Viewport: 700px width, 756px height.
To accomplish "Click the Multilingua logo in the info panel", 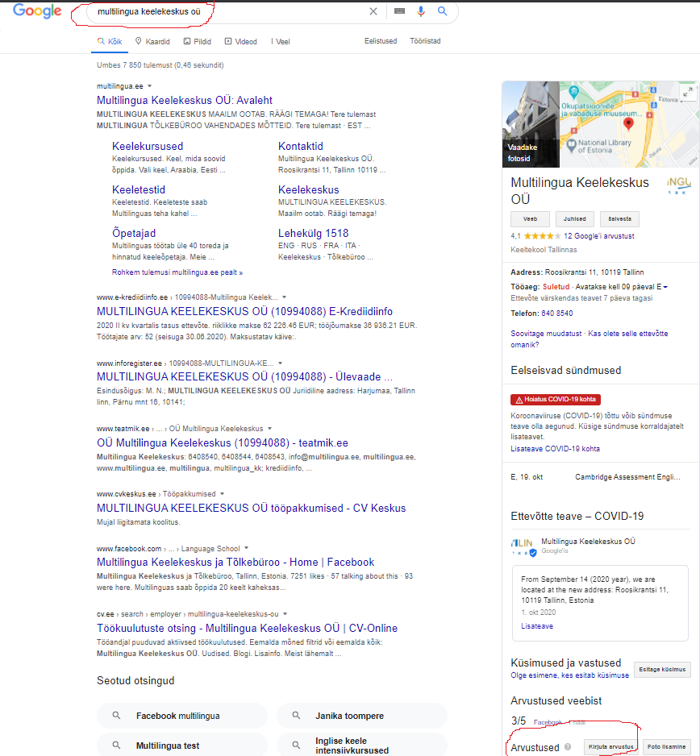I will [679, 186].
